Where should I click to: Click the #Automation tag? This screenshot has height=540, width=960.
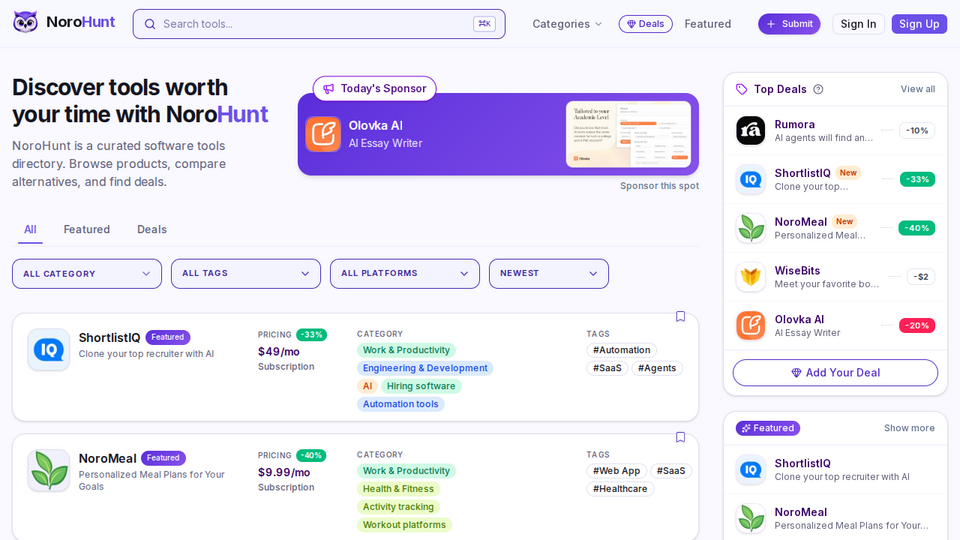[x=621, y=350]
